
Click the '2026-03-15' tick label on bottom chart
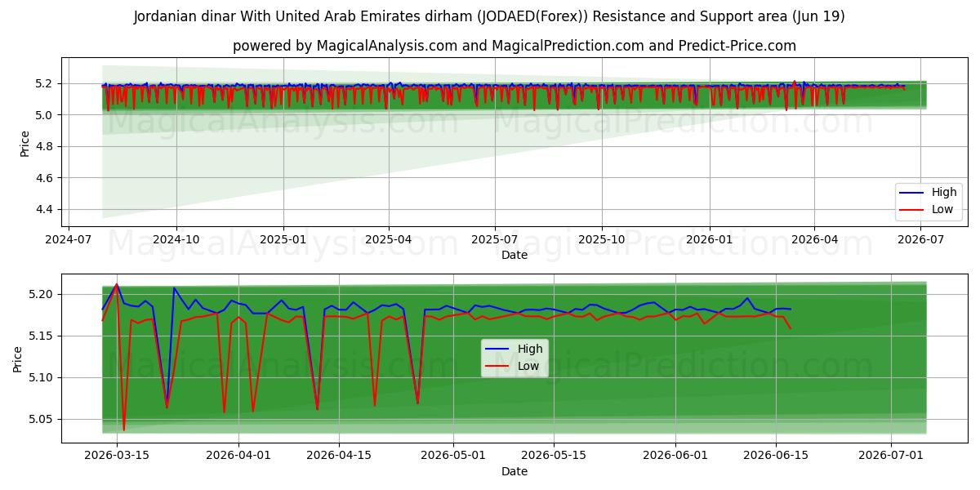[x=117, y=456]
